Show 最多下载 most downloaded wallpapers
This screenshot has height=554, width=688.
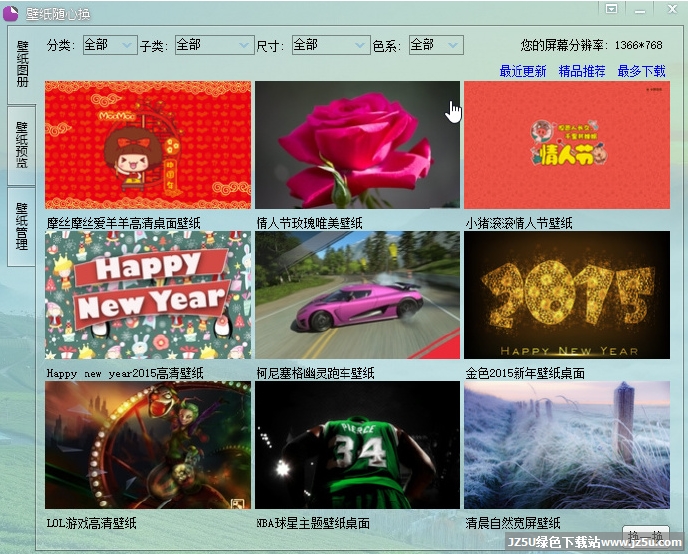(x=641, y=71)
